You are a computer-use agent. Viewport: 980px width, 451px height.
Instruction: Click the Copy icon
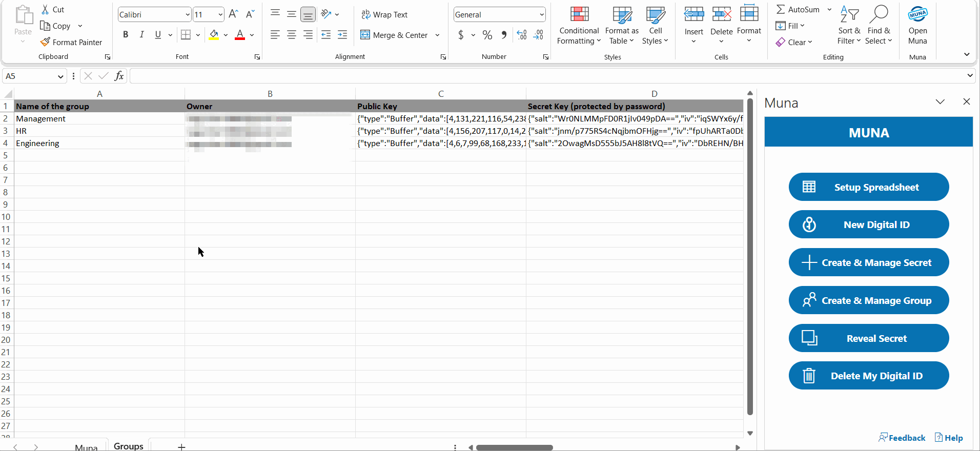click(x=45, y=26)
